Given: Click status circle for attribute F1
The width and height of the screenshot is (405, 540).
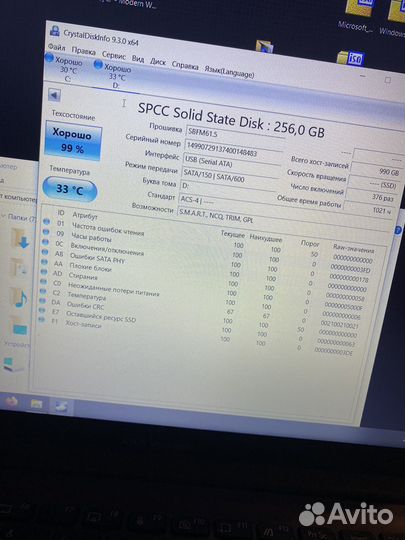Looking at the screenshot, I should (x=41, y=320).
